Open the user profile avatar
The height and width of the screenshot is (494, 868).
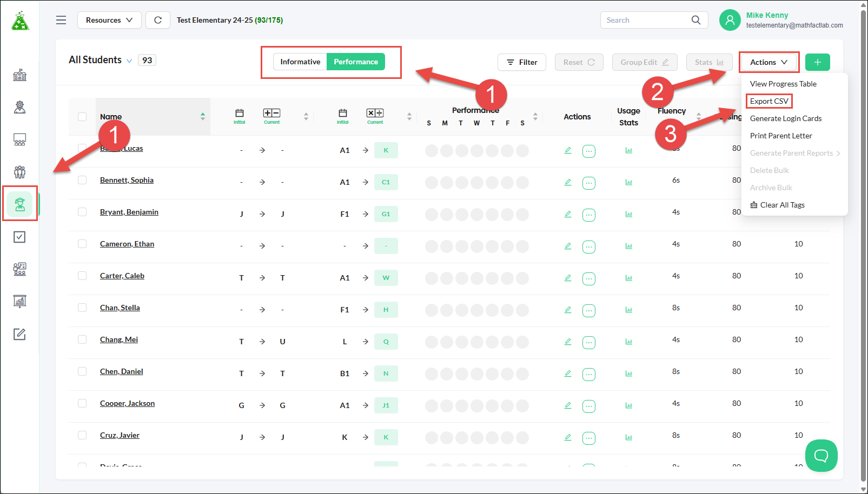pos(730,20)
